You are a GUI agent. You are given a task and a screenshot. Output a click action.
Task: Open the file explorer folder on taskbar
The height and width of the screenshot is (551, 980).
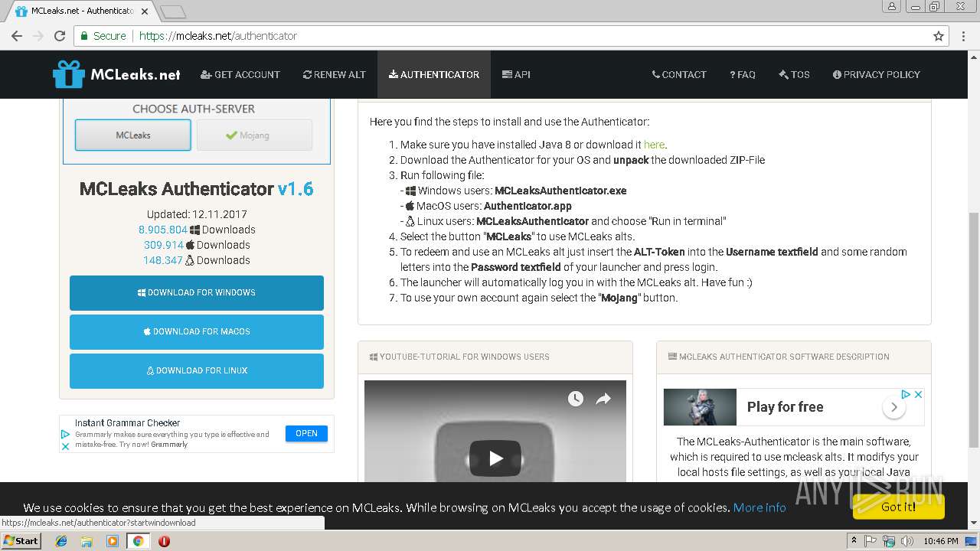point(87,541)
